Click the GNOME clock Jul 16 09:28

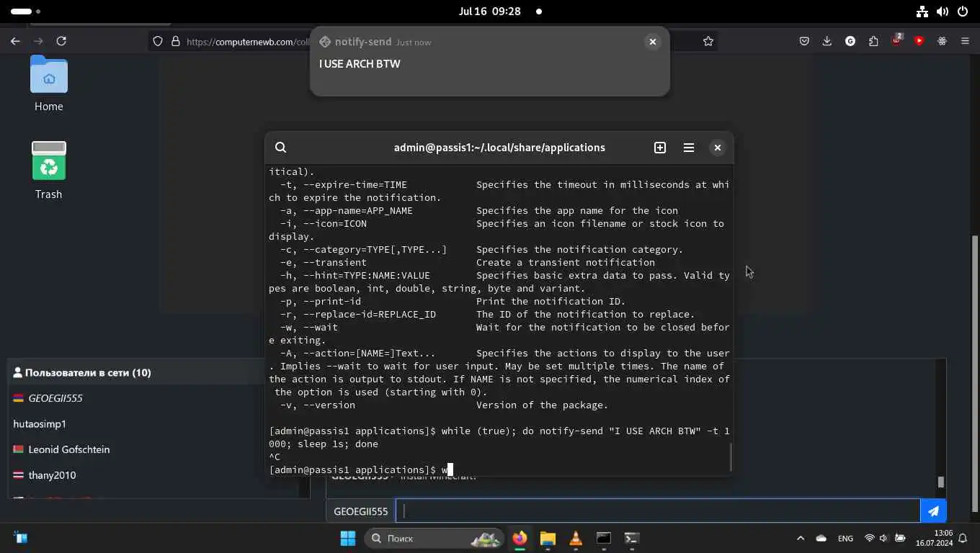point(489,12)
